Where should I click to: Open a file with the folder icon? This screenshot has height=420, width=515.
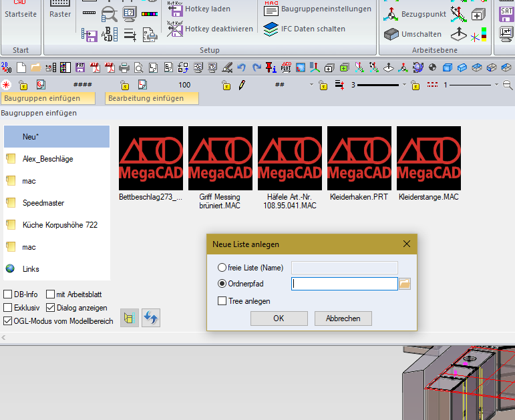(x=36, y=67)
